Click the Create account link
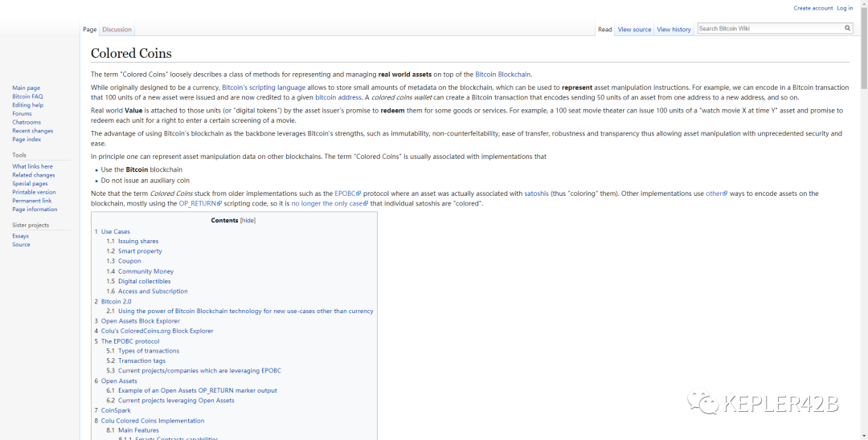Viewport: 868px width, 440px height. tap(813, 8)
